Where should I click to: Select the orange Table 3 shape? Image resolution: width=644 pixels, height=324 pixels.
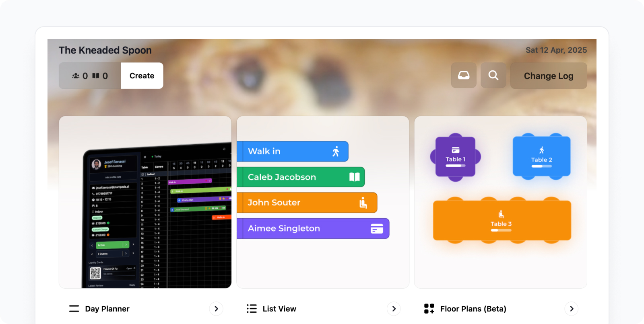point(502,220)
